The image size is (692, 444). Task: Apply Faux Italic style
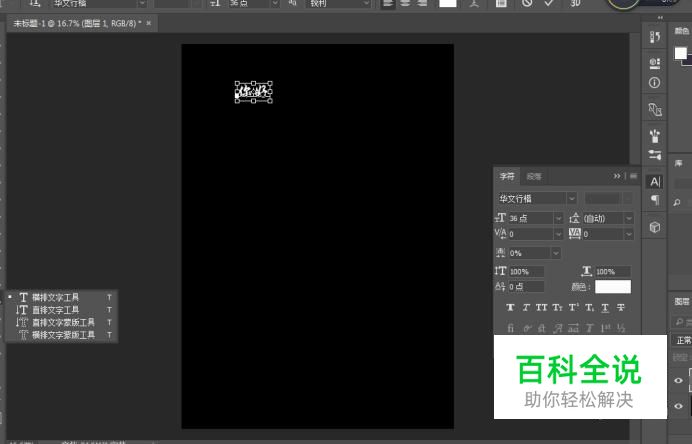[x=526, y=308]
